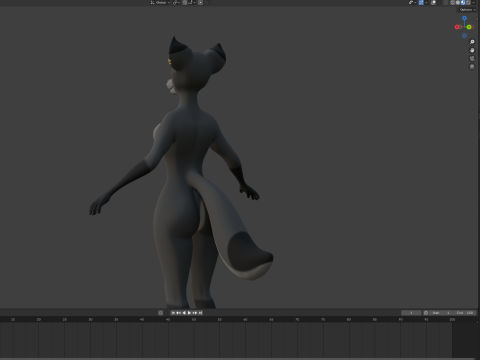Switch to wireframe shading

[x=452, y=2]
